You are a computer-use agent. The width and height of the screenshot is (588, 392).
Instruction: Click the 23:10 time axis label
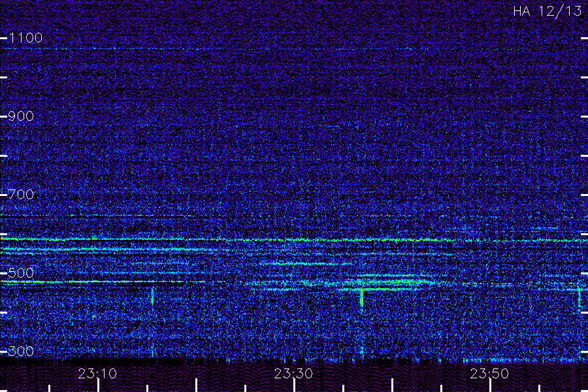click(x=97, y=374)
